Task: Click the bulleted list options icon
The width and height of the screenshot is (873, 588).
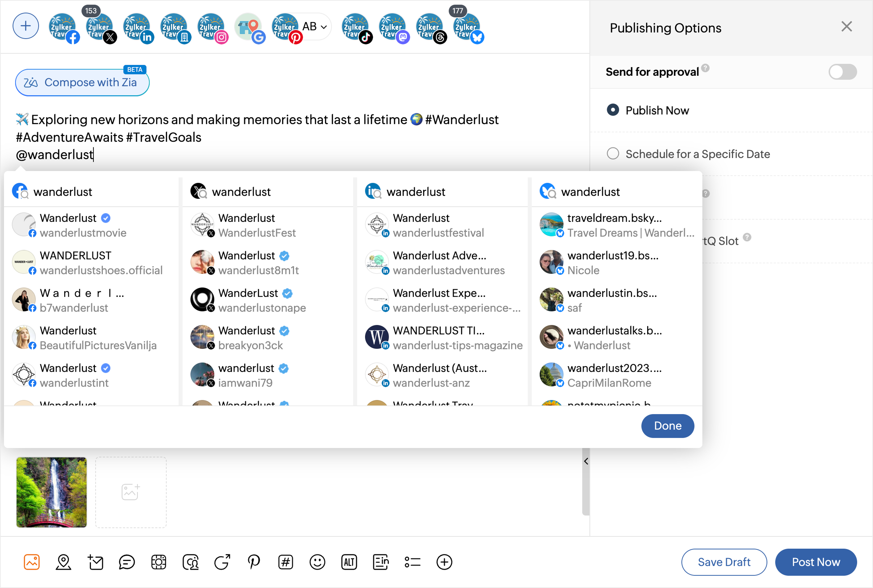Action: click(x=412, y=562)
